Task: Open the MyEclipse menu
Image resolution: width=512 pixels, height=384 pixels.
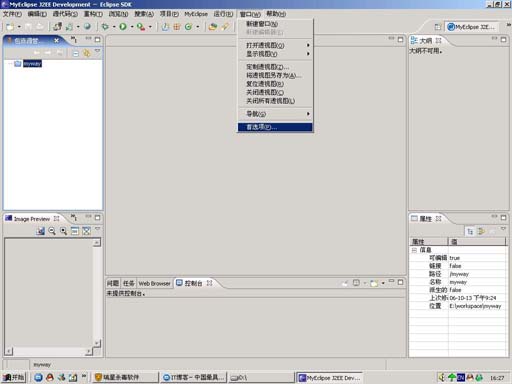Action: point(196,14)
